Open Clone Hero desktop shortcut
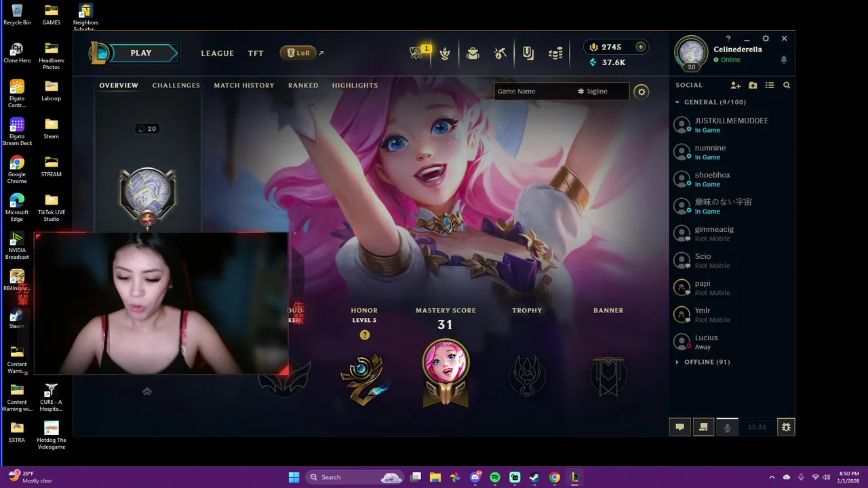 17,53
